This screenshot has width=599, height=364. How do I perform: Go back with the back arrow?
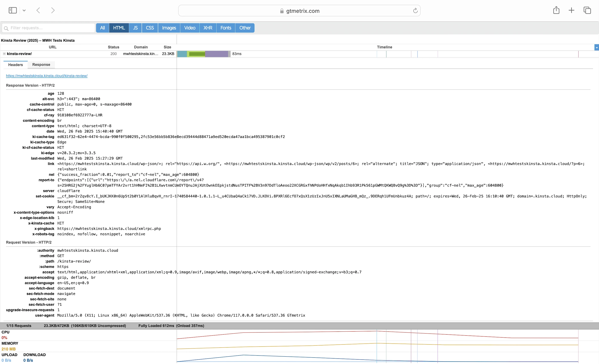coord(38,10)
